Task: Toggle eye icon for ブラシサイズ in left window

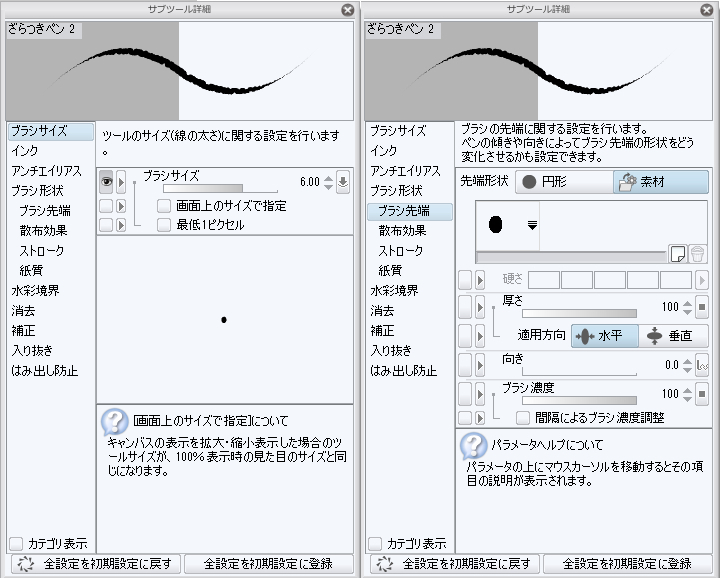Action: (x=106, y=182)
